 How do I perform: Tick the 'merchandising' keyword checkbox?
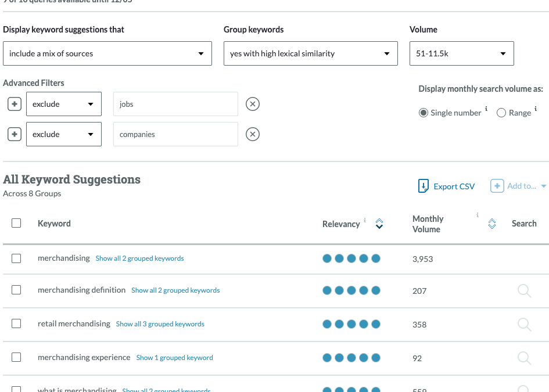coord(16,258)
